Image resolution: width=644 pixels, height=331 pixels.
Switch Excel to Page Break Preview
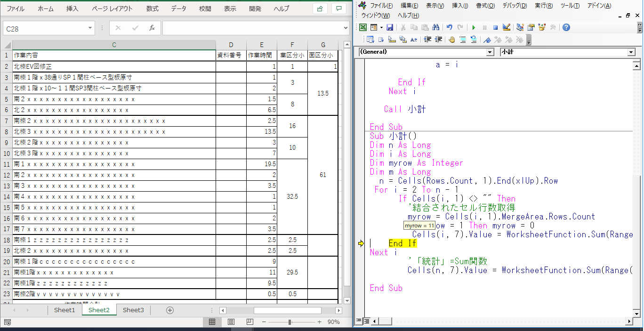click(x=250, y=322)
